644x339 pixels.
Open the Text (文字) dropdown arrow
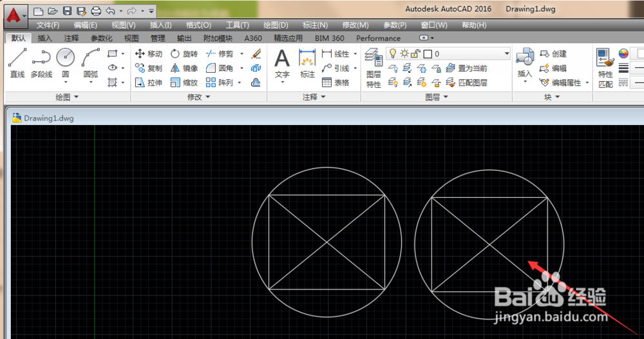(x=283, y=82)
